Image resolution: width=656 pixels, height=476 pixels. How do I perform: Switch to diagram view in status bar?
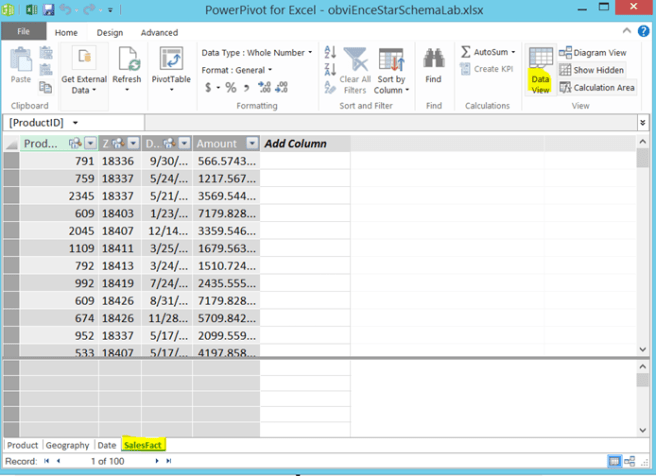click(630, 461)
